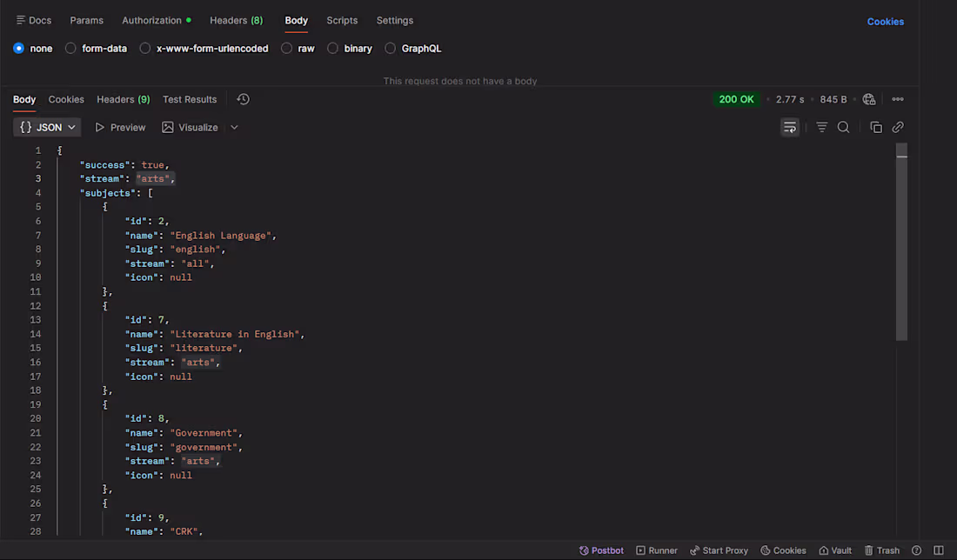Open the Test Results tab
The height and width of the screenshot is (560, 957).
[190, 99]
